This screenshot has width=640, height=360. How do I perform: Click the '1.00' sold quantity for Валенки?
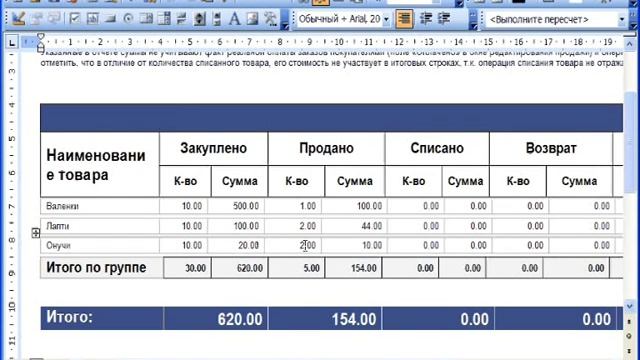[x=308, y=206]
